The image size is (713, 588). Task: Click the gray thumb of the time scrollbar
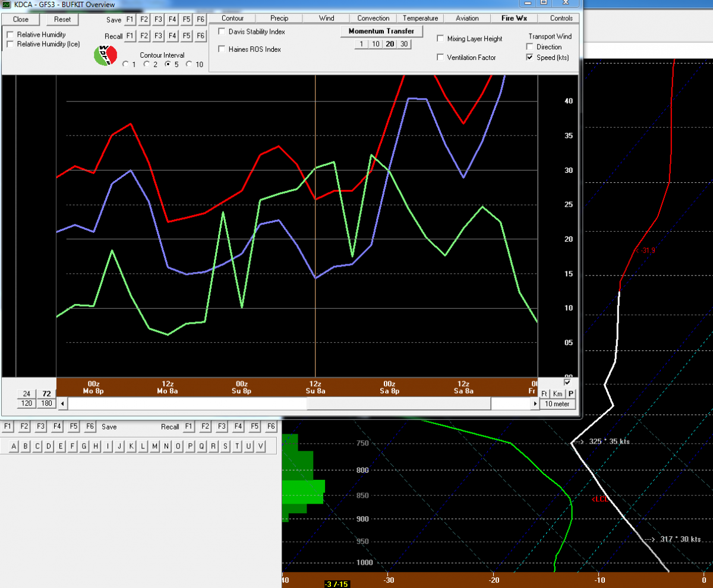click(x=399, y=404)
